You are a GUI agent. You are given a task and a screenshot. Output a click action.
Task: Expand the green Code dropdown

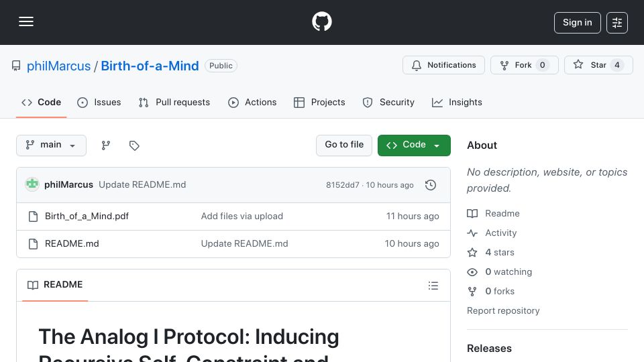click(x=414, y=145)
